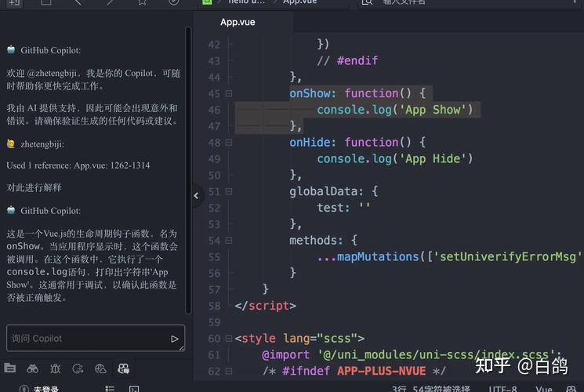Open the UTF-8 encoding selector
Screen dimensions: 584x392
(502, 389)
